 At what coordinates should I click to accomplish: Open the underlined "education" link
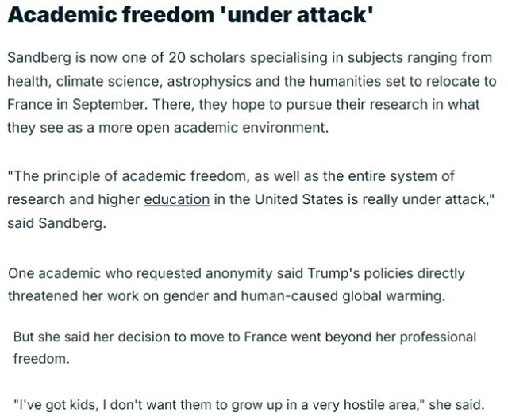click(x=176, y=199)
